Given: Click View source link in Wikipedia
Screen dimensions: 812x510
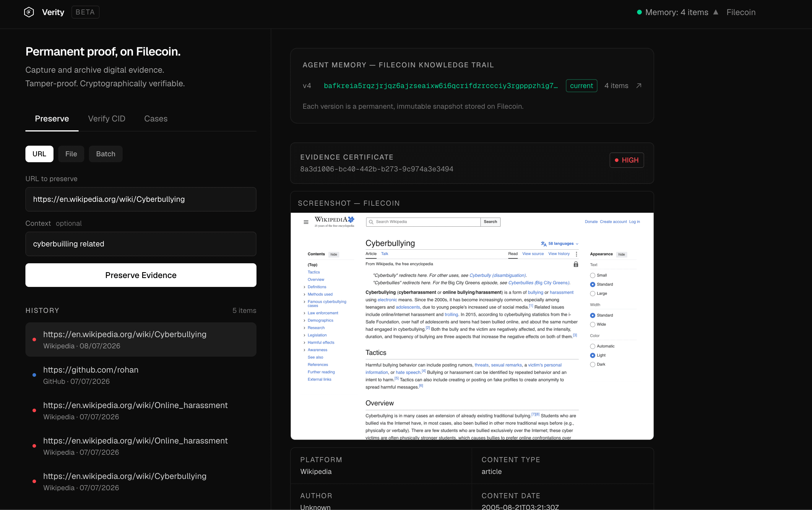Looking at the screenshot, I should pos(533,254).
